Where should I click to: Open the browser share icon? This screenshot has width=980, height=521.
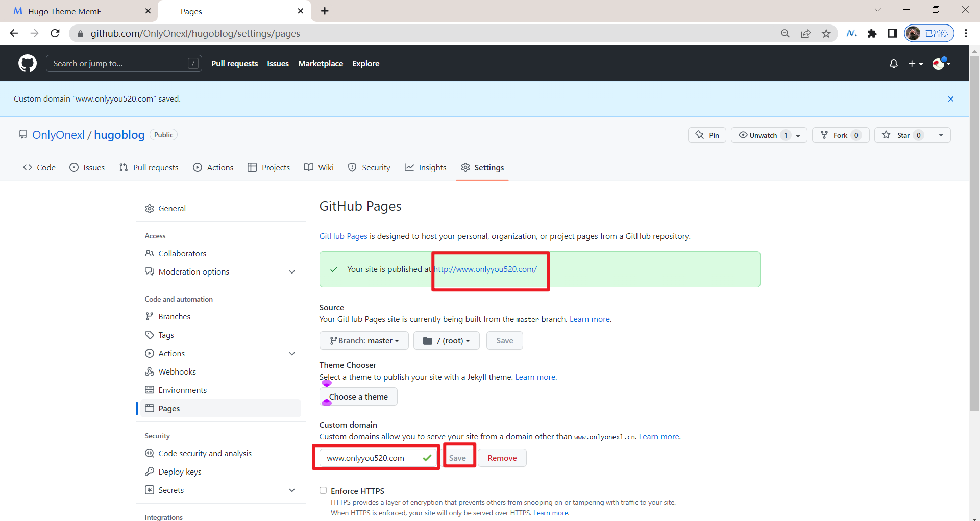806,34
